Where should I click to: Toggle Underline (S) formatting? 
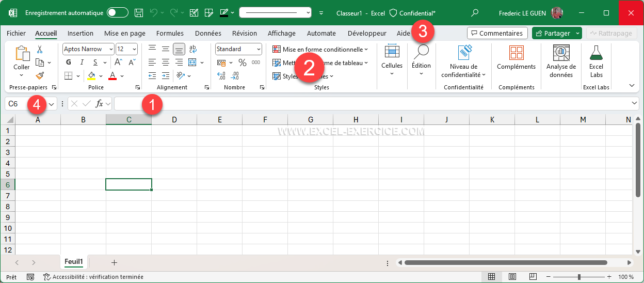pos(94,62)
